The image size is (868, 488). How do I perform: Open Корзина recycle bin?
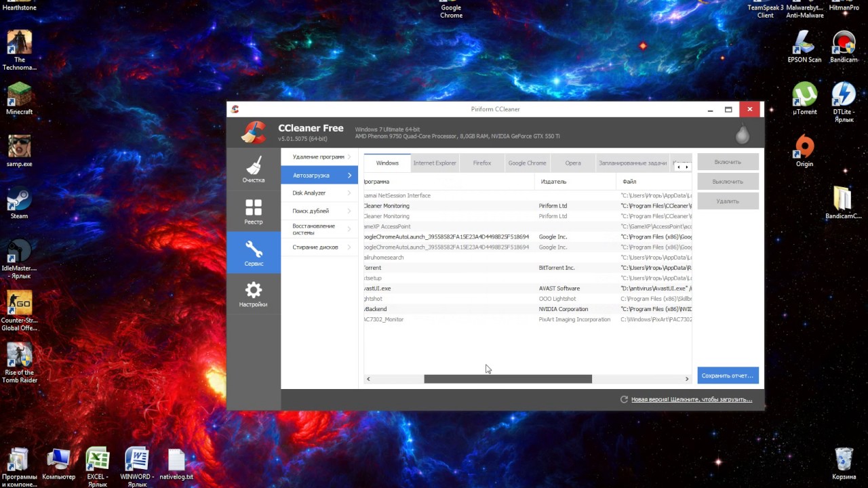[844, 463]
